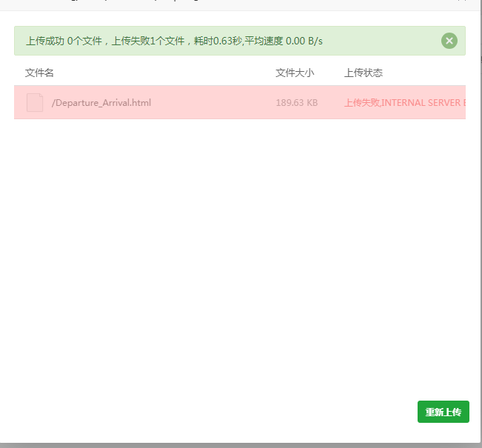Click the empty white file list area
This screenshot has width=482, height=448.
(x=237, y=244)
